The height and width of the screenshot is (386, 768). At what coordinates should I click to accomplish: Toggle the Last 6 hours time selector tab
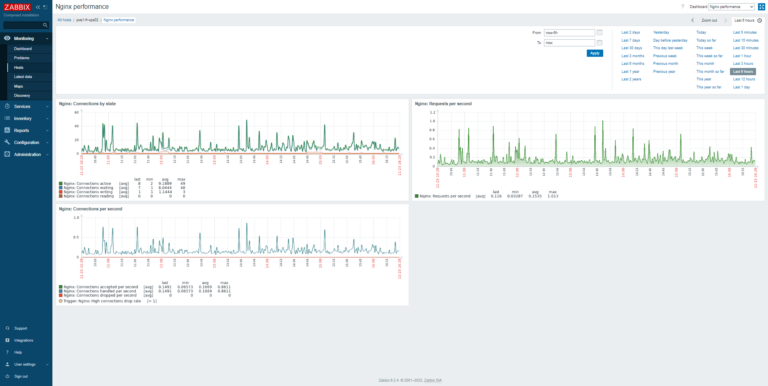coord(747,21)
